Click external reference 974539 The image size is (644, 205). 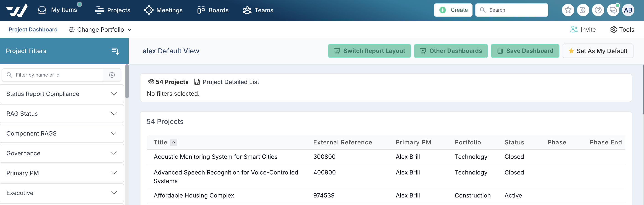point(324,195)
